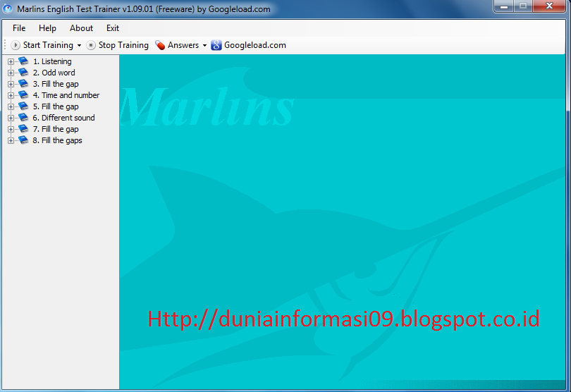Open the Start Training dropdown arrow
571x392 pixels.
[79, 46]
